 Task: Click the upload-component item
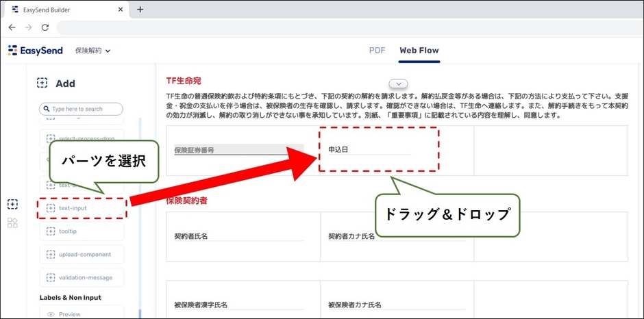coord(81,255)
